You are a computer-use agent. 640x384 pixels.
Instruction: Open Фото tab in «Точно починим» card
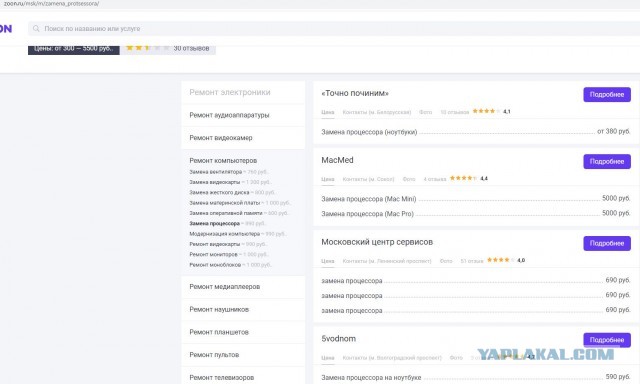425,112
